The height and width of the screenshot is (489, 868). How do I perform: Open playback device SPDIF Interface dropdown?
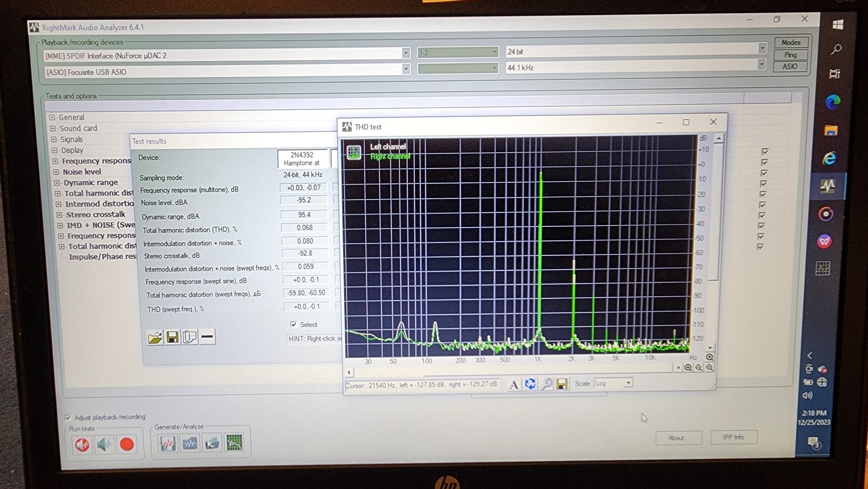406,53
